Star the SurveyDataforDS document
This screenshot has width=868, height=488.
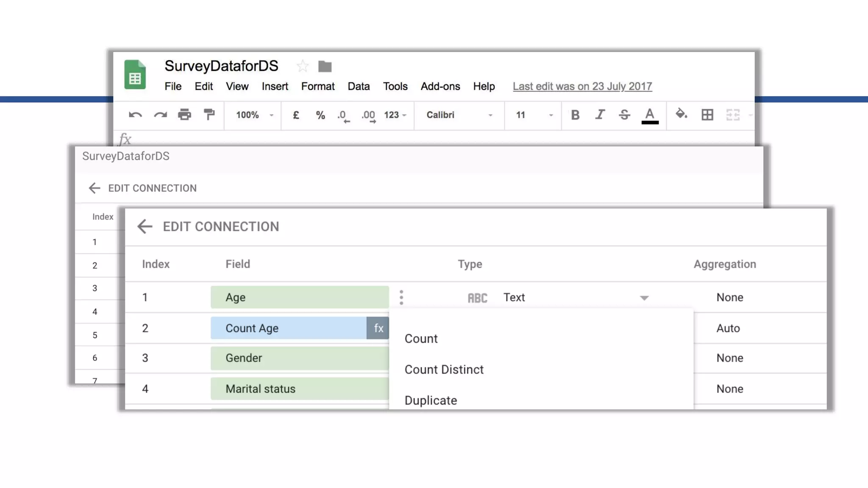(x=303, y=66)
